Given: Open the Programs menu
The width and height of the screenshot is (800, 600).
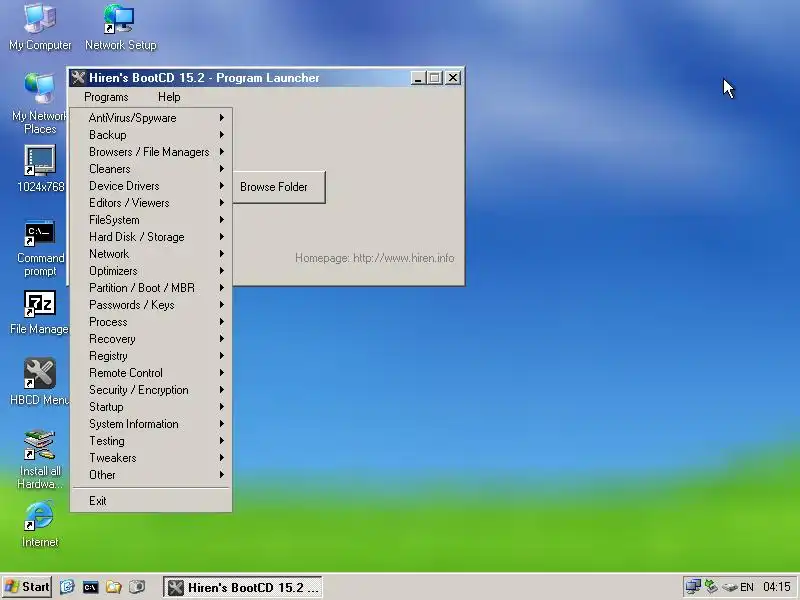Looking at the screenshot, I should point(106,97).
